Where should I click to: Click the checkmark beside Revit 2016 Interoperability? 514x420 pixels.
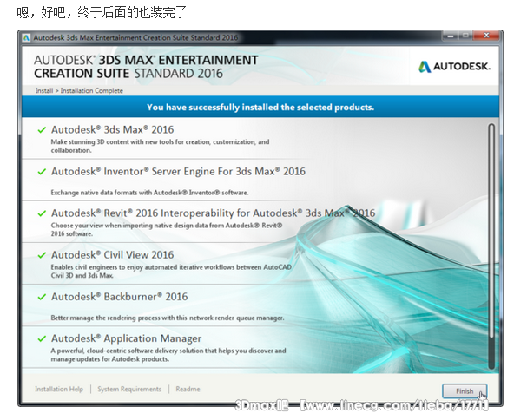[x=42, y=213]
